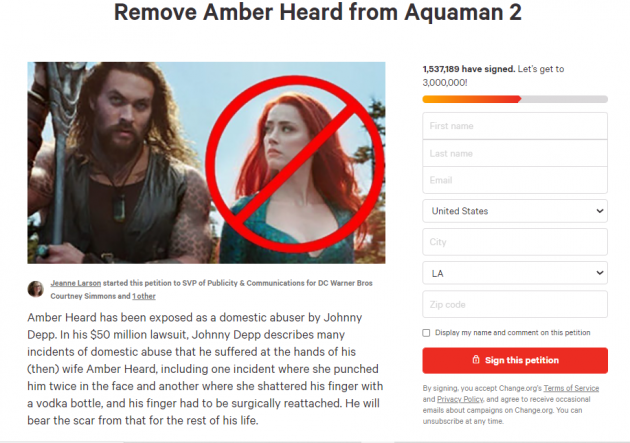Click Jeanne Larson's profile avatar
Image resolution: width=630 pixels, height=443 pixels.
pos(35,289)
